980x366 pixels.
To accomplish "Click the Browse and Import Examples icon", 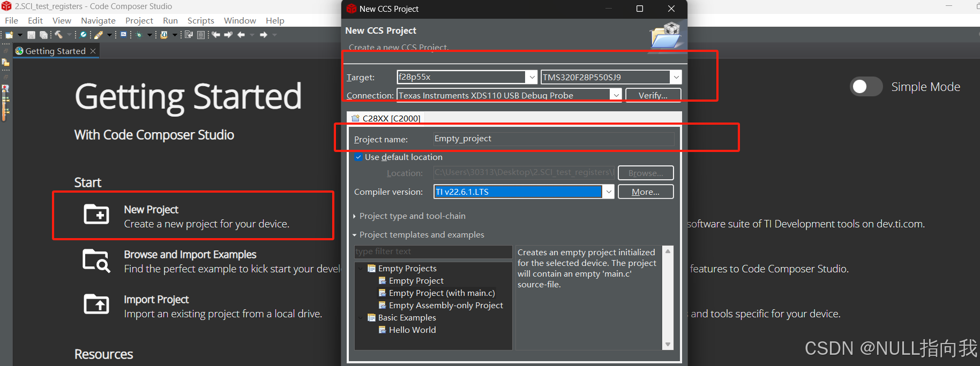I will 96,260.
